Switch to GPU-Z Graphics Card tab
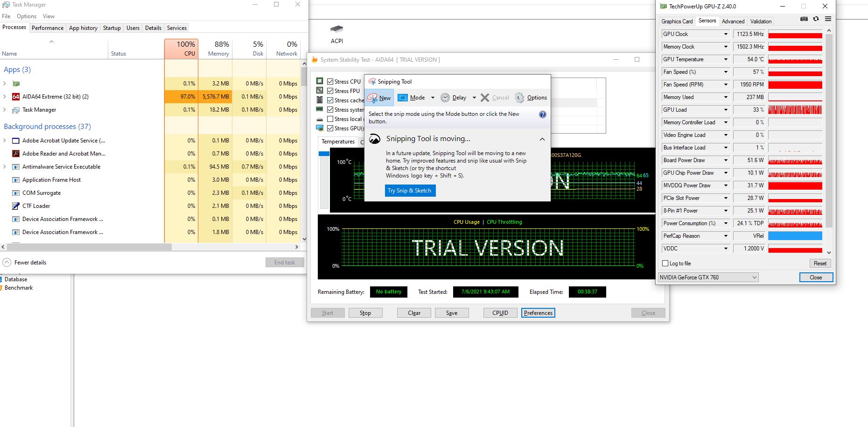Viewport: 868px width, 427px height. pos(677,21)
